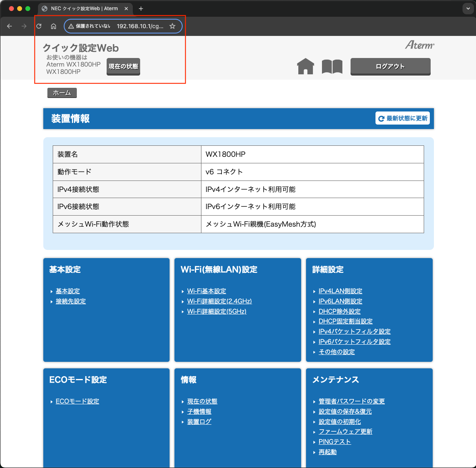The height and width of the screenshot is (468, 476).
Task: Click the ログアウト button
Action: 390,67
